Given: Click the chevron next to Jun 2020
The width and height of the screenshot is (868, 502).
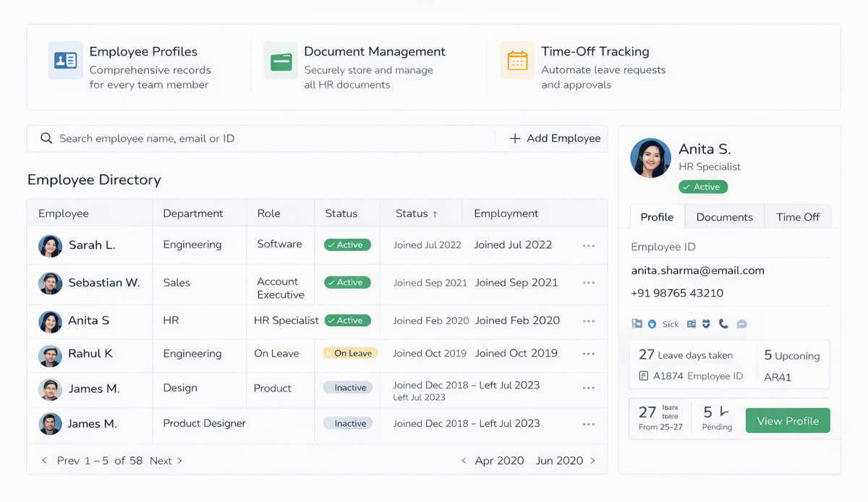Looking at the screenshot, I should pos(592,460).
